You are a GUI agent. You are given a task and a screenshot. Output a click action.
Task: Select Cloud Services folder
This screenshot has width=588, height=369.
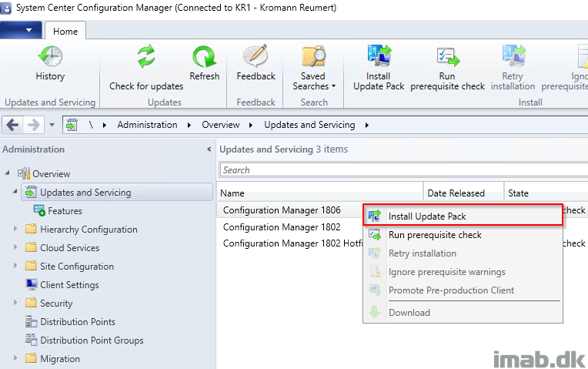point(62,248)
